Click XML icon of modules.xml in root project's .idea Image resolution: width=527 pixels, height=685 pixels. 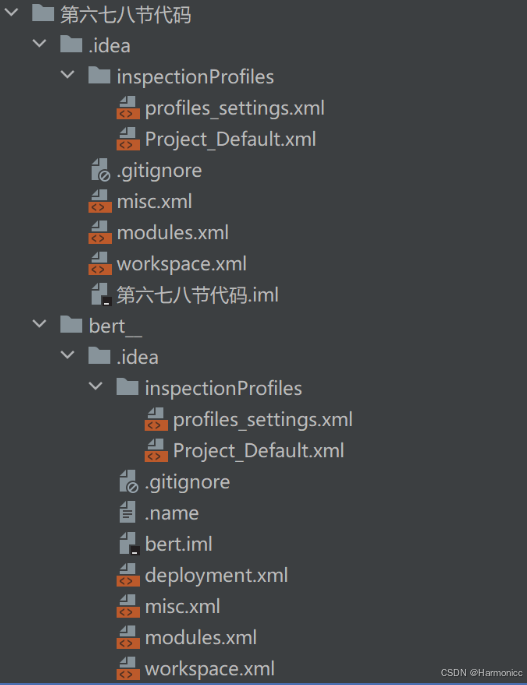click(x=100, y=232)
